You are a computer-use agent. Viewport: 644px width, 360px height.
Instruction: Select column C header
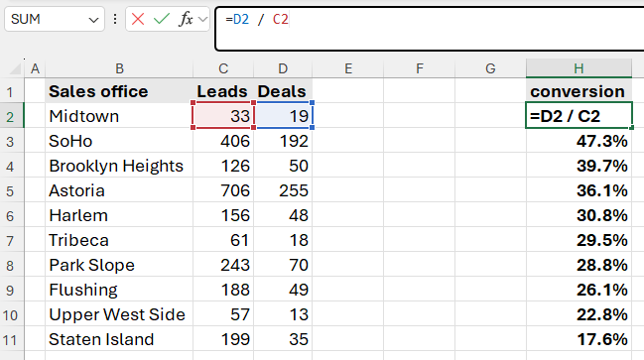click(223, 68)
